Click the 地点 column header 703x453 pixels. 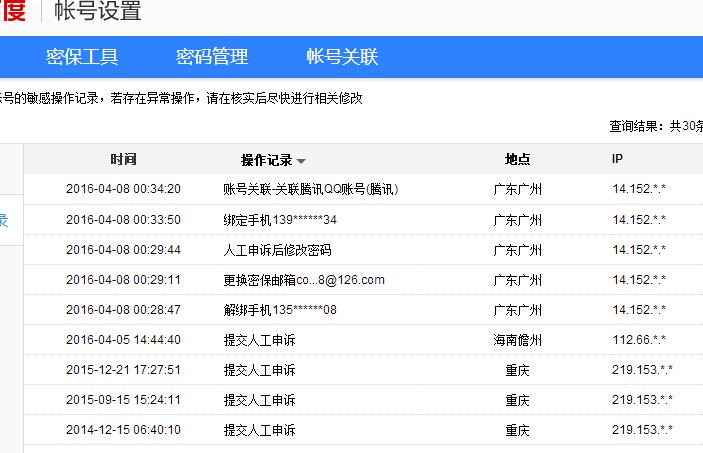coord(517,160)
